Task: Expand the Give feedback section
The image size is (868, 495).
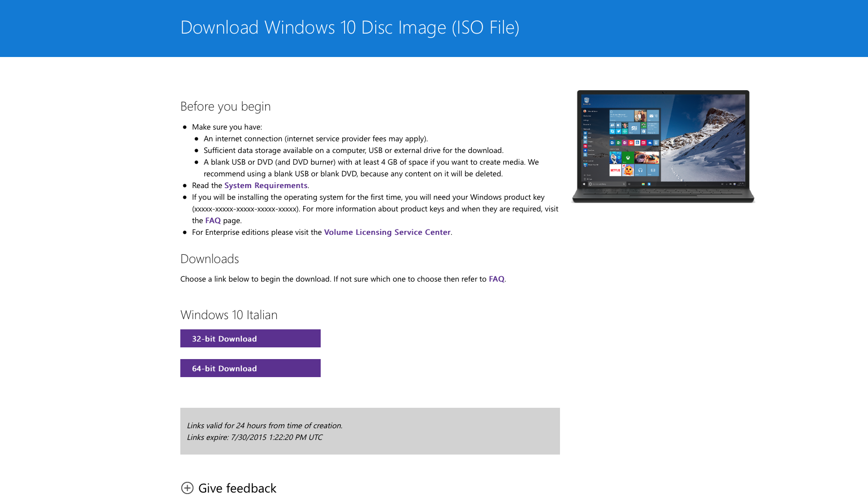Action: (229, 488)
